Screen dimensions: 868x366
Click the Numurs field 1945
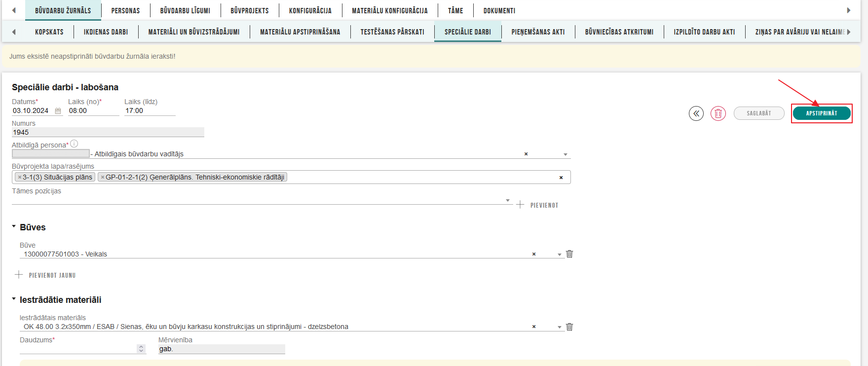click(108, 132)
